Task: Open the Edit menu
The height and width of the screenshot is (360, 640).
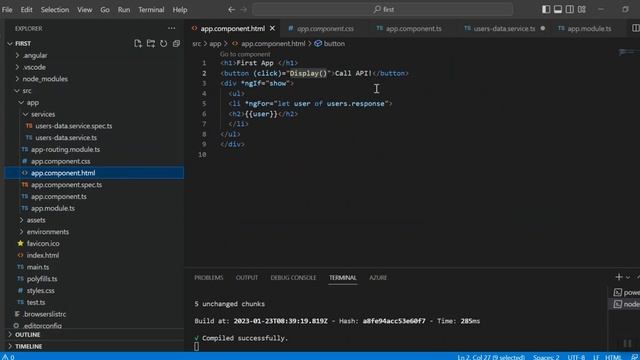Action: point(27,9)
